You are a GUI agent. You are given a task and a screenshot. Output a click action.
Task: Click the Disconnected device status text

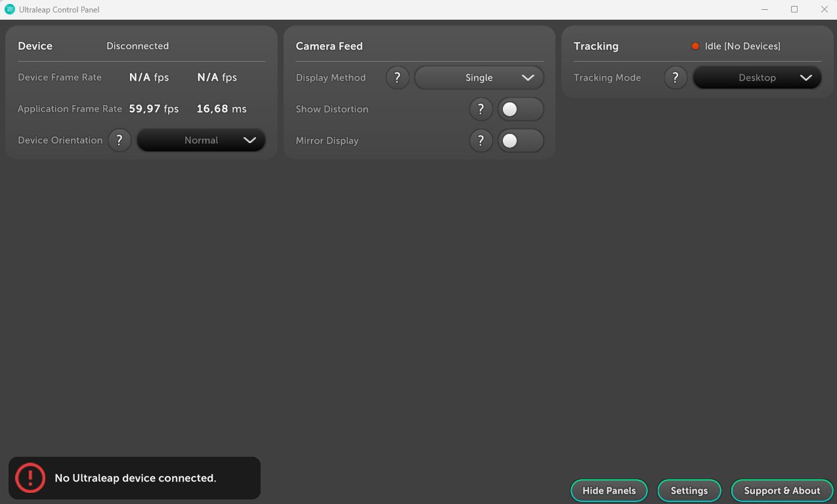pos(138,46)
